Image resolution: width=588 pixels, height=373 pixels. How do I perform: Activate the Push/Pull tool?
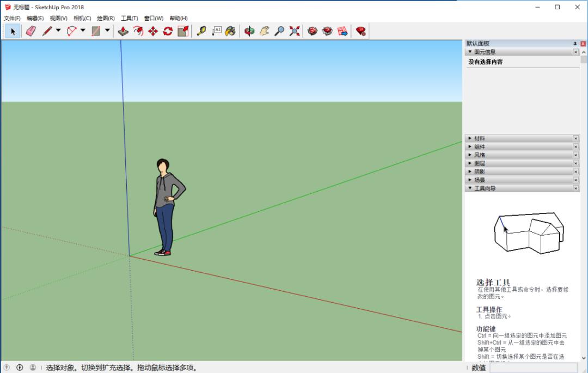click(x=124, y=31)
